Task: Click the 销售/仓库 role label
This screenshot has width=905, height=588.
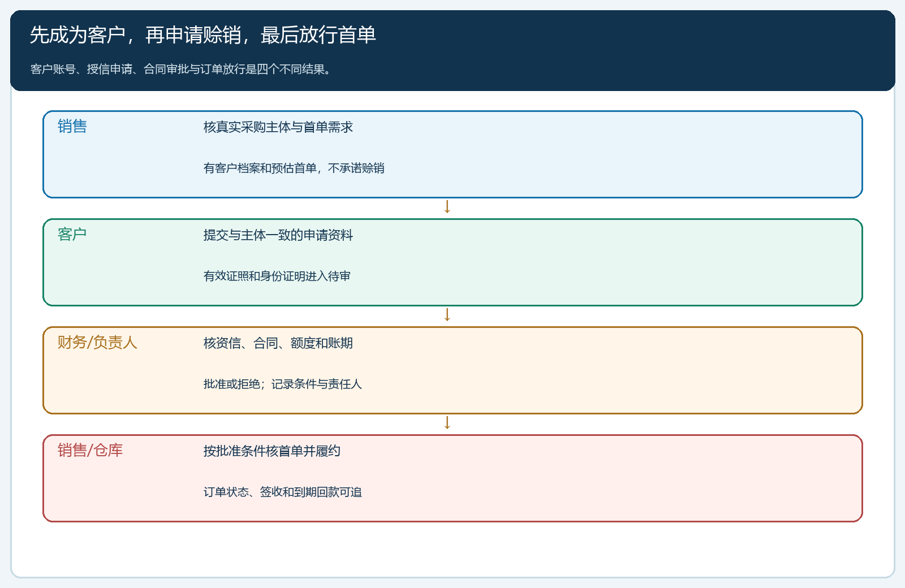Action: coord(90,450)
